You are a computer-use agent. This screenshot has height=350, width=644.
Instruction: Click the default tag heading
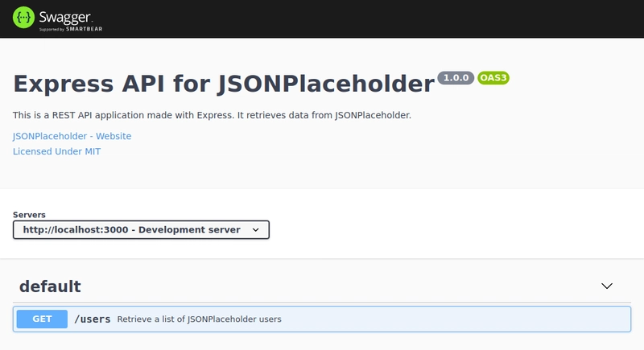tap(50, 286)
